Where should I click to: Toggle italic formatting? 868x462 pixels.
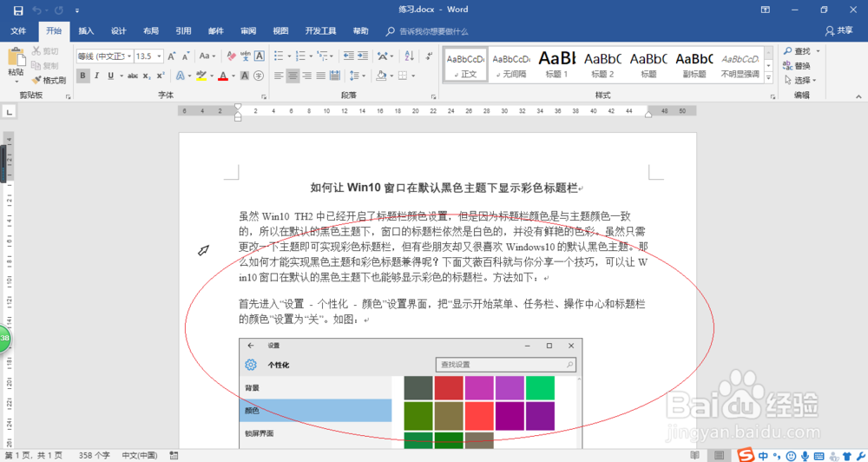click(96, 76)
